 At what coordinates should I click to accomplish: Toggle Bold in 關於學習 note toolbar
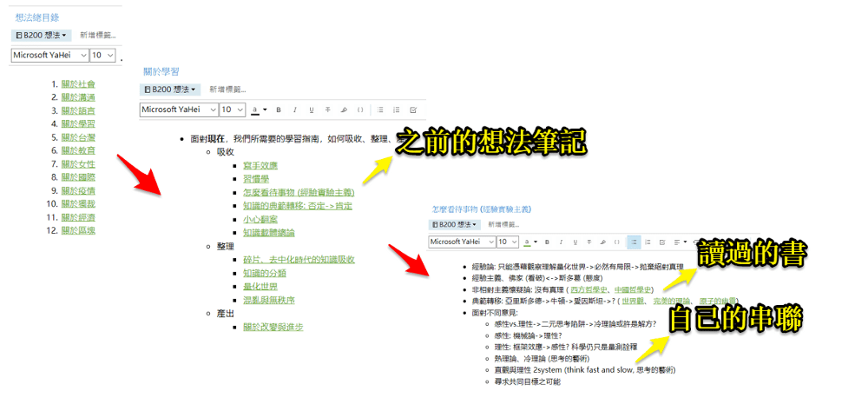point(279,110)
